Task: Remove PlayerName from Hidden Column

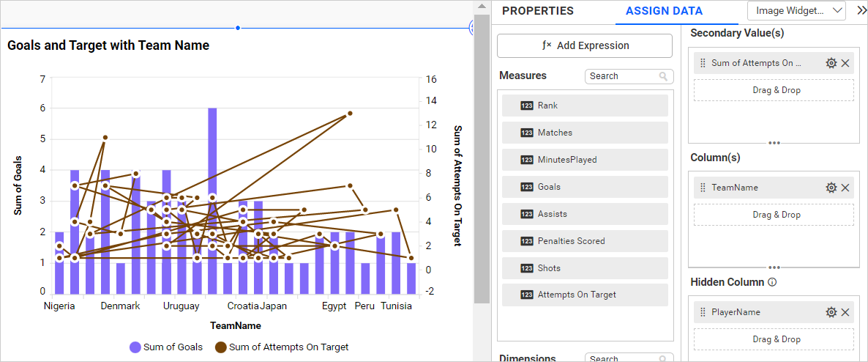Action: [x=845, y=312]
